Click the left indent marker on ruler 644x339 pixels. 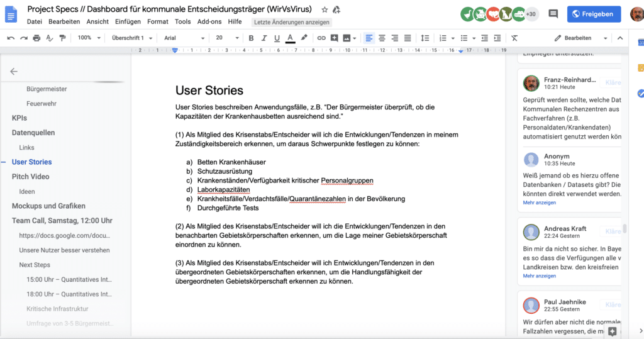pyautogui.click(x=175, y=50)
